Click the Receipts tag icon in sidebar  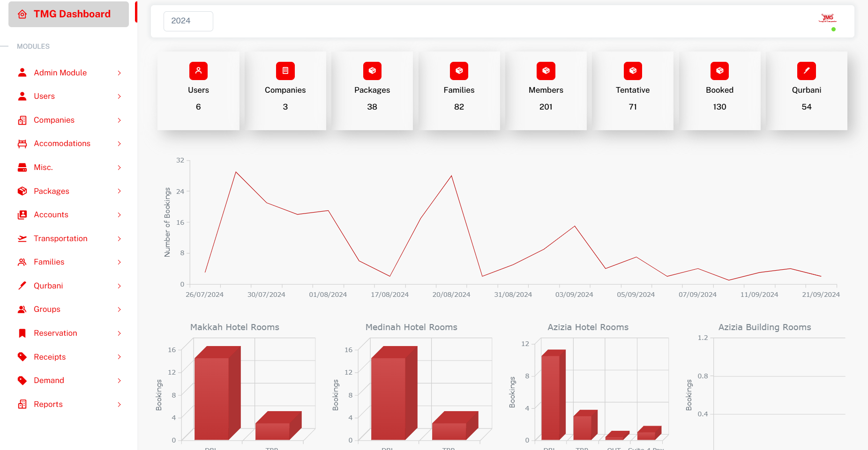coord(22,357)
